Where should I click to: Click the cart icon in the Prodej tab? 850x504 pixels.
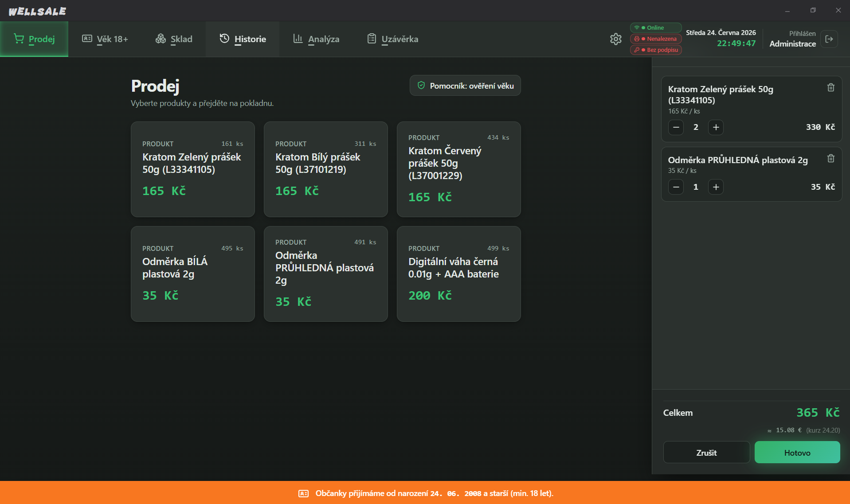[19, 39]
